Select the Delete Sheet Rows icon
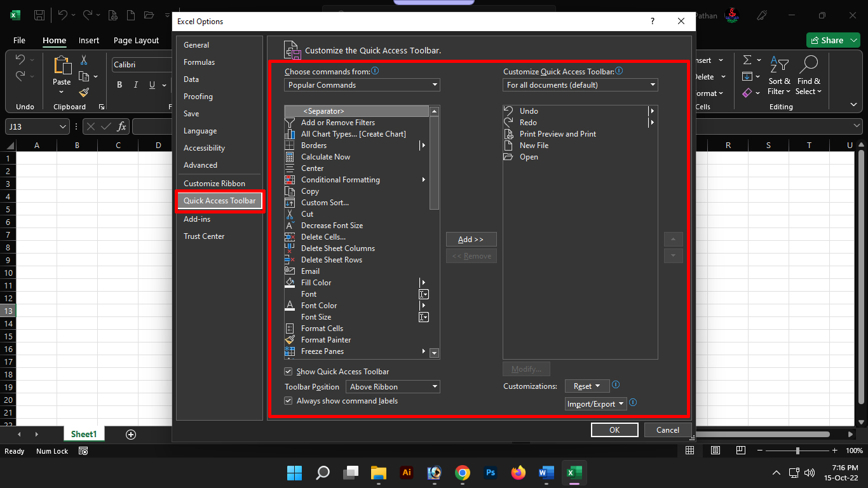This screenshot has height=488, width=868. coord(290,260)
